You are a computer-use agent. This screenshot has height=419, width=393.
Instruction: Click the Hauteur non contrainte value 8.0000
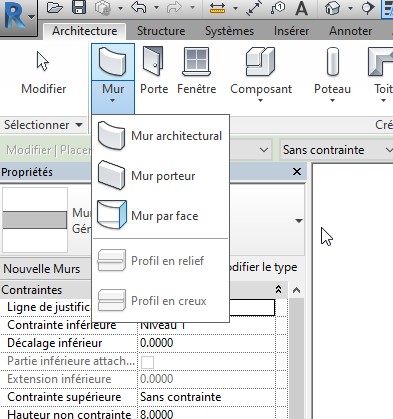coord(206,414)
